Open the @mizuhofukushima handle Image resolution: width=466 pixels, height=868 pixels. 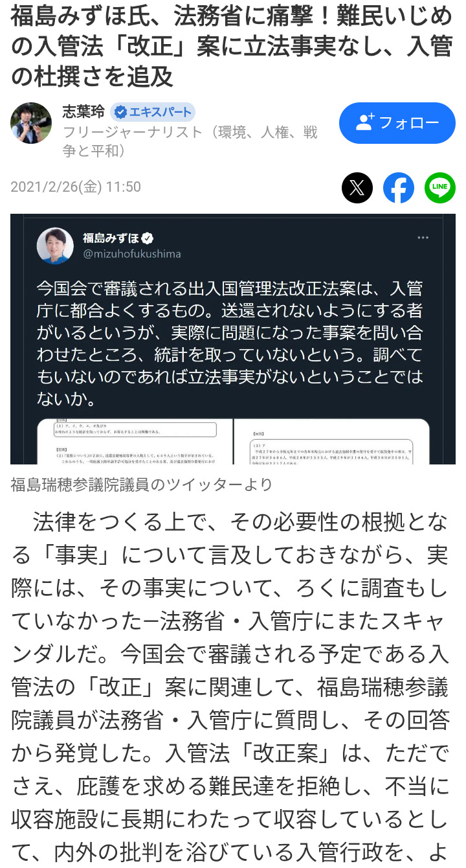click(x=132, y=254)
